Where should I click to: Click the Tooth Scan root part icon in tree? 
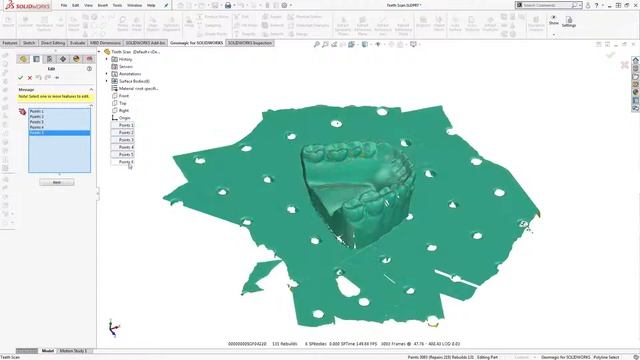(107, 52)
